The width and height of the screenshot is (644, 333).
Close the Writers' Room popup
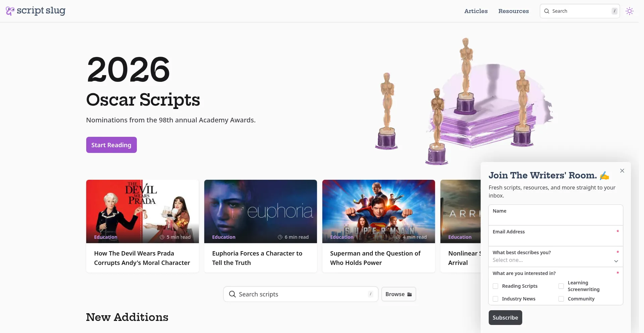tap(622, 171)
